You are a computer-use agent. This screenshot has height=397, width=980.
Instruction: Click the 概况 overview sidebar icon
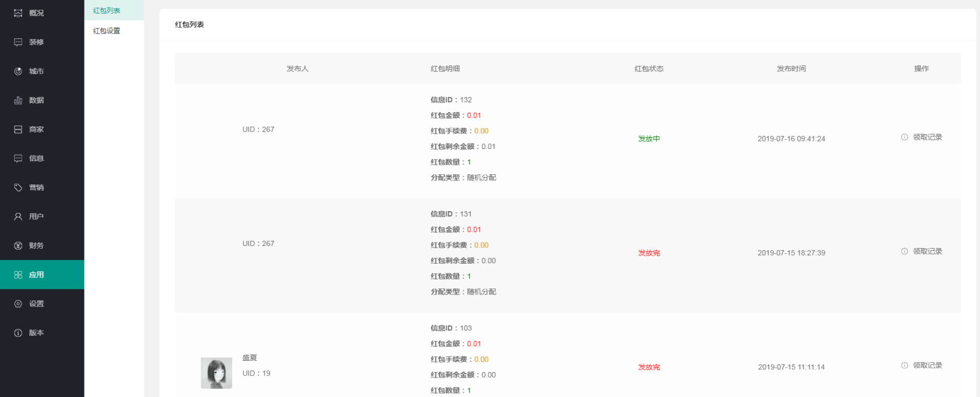coord(18,13)
